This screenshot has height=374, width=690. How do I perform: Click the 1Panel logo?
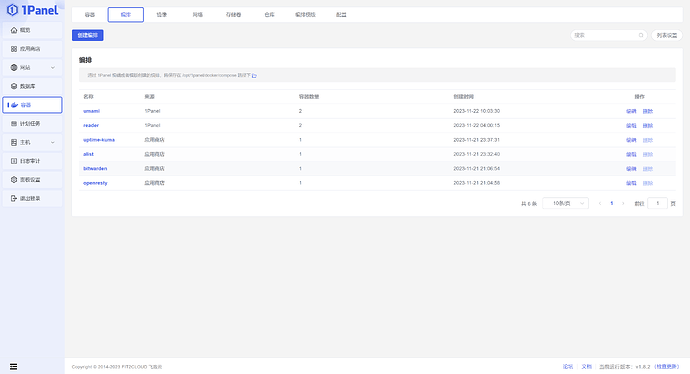[x=33, y=10]
